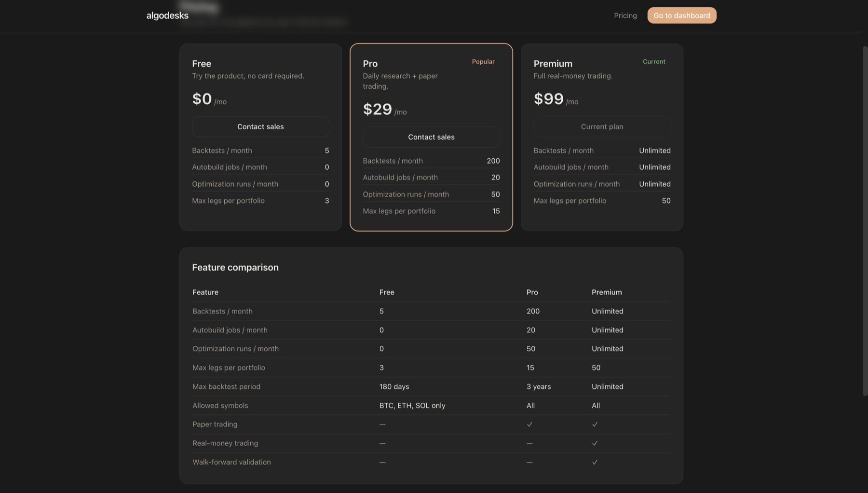Click the Free column header in comparison table
The height and width of the screenshot is (493, 868).
387,292
